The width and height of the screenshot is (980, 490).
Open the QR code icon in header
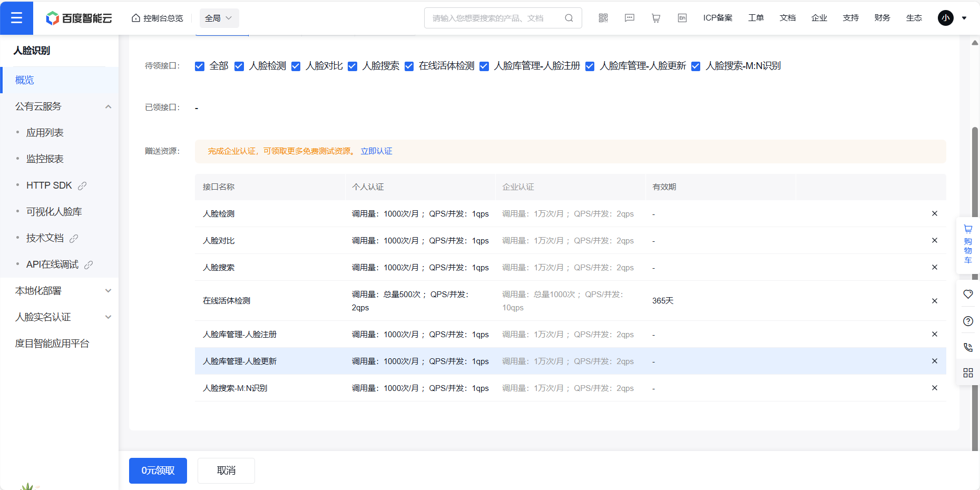[603, 18]
